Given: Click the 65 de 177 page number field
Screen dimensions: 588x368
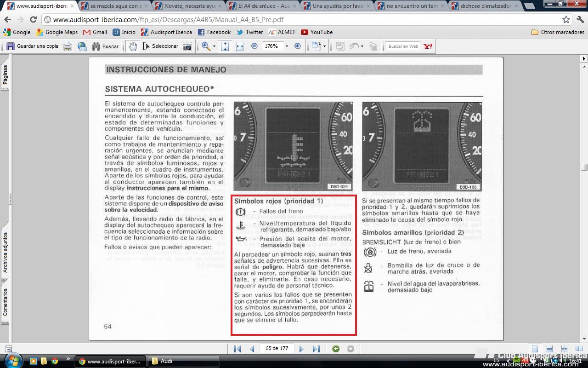Looking at the screenshot, I should (x=277, y=348).
